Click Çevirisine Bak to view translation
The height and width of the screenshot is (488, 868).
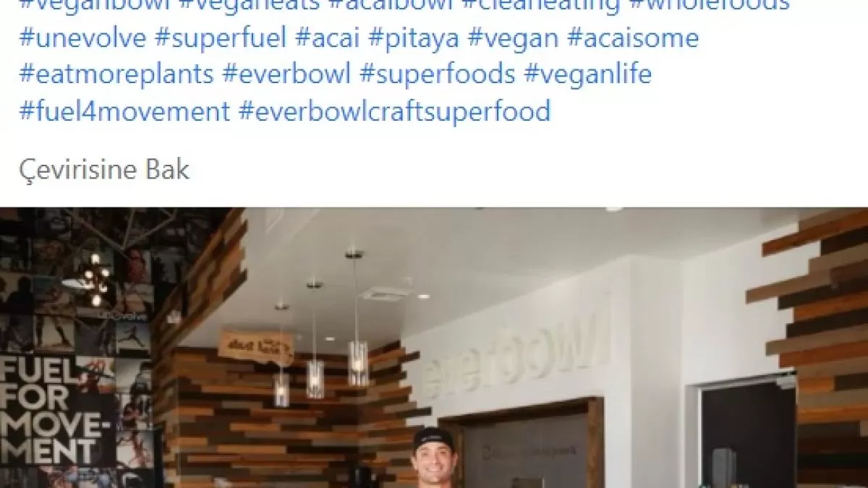click(104, 171)
